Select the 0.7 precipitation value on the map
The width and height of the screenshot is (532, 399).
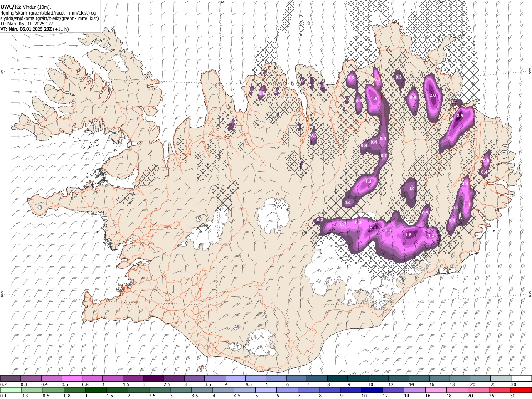(343, 224)
